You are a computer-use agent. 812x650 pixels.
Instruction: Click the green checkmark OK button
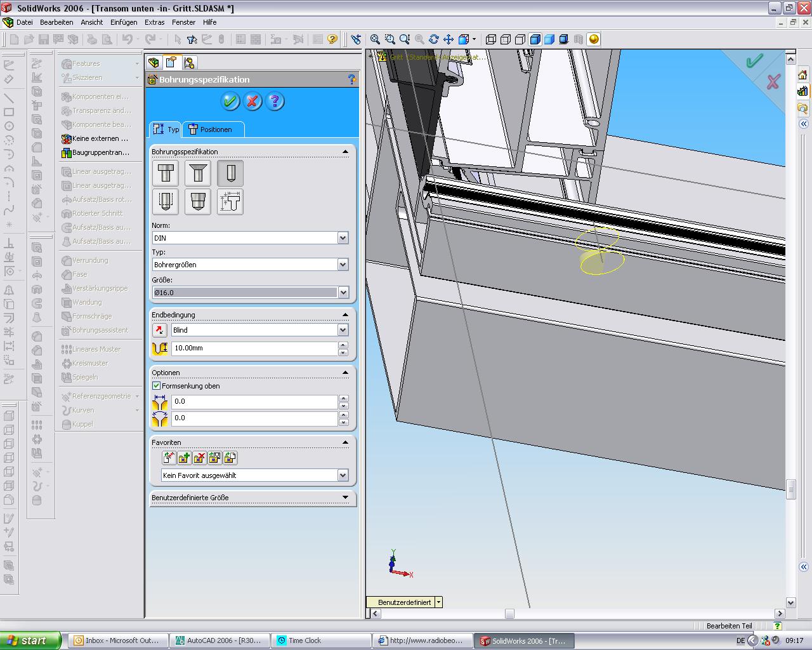tap(230, 101)
